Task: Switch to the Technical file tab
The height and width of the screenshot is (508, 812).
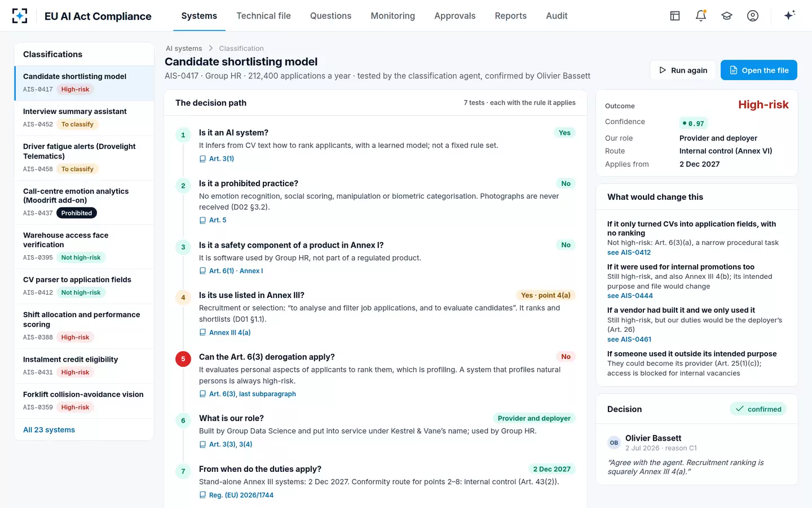Action: tap(263, 16)
